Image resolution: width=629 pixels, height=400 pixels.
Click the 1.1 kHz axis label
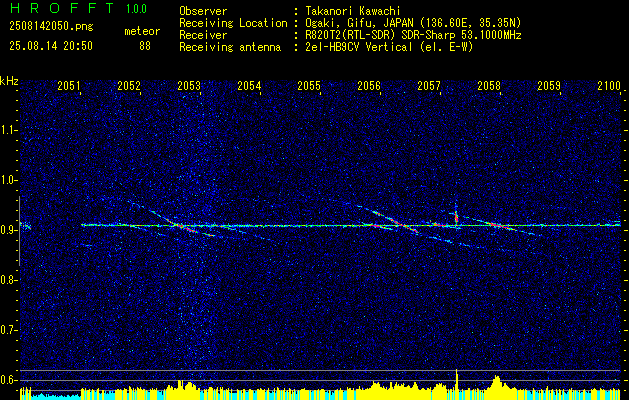tap(8, 130)
